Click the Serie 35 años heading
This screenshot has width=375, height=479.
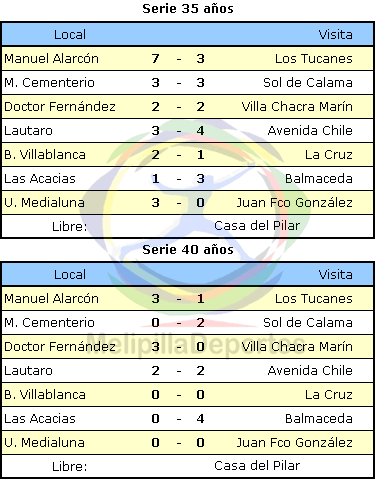[188, 9]
